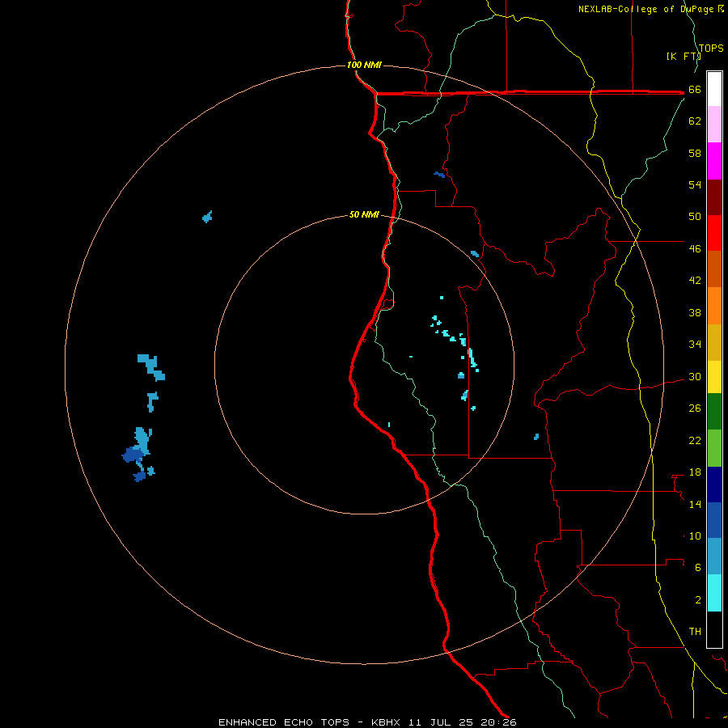Click the legend value "50"
The width and height of the screenshot is (728, 728).
[x=695, y=216]
